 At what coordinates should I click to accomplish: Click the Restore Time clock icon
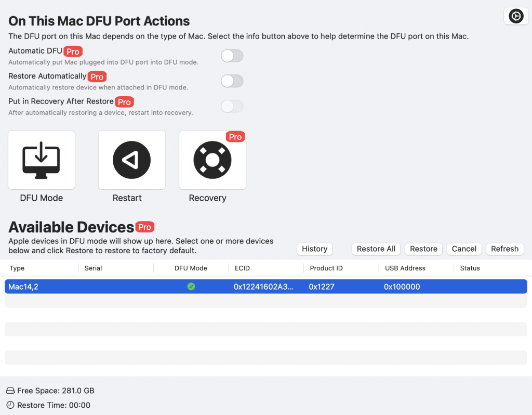(x=10, y=405)
